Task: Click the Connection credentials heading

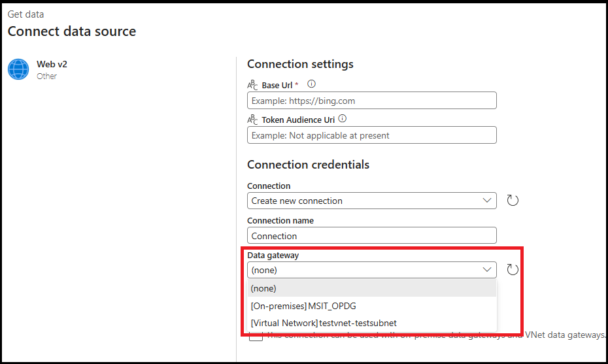Action: click(x=309, y=165)
